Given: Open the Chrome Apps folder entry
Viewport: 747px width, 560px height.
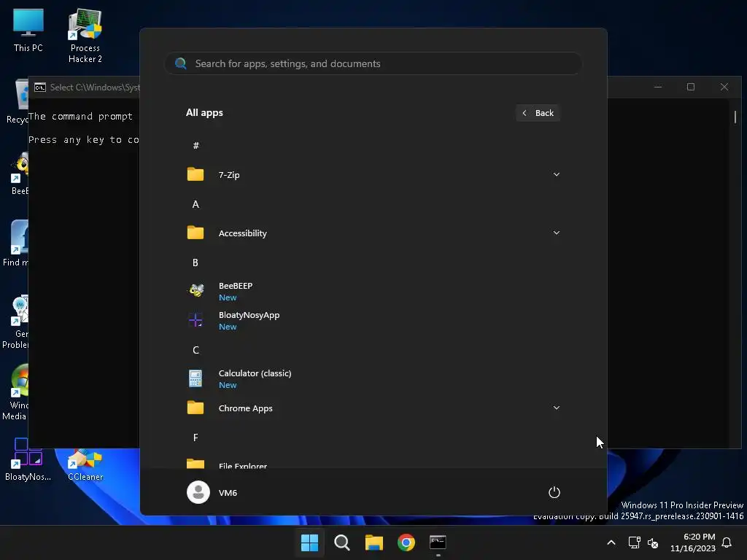Looking at the screenshot, I should tap(373, 408).
